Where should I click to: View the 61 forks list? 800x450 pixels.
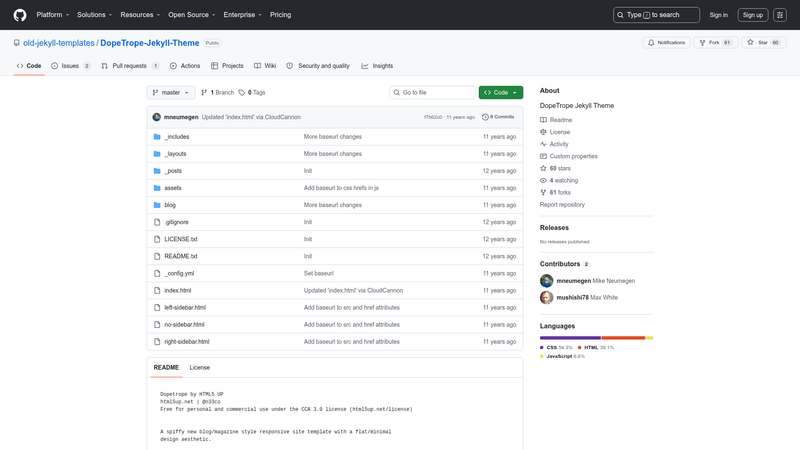point(555,192)
